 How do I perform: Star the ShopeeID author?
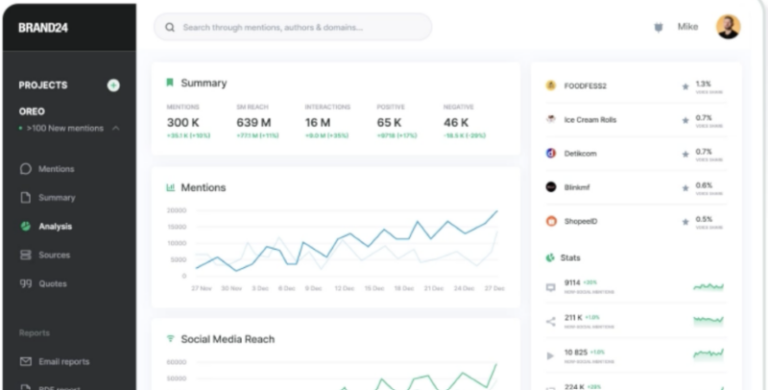tap(685, 222)
